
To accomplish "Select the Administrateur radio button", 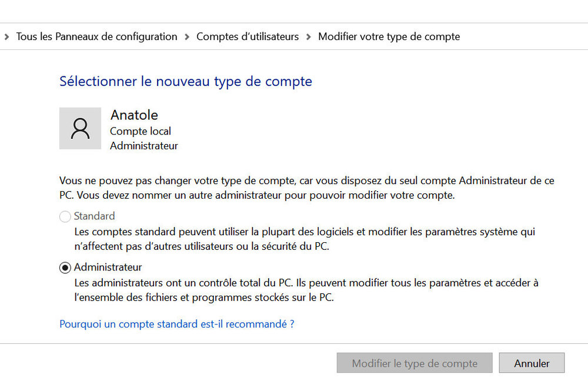I will pyautogui.click(x=65, y=267).
